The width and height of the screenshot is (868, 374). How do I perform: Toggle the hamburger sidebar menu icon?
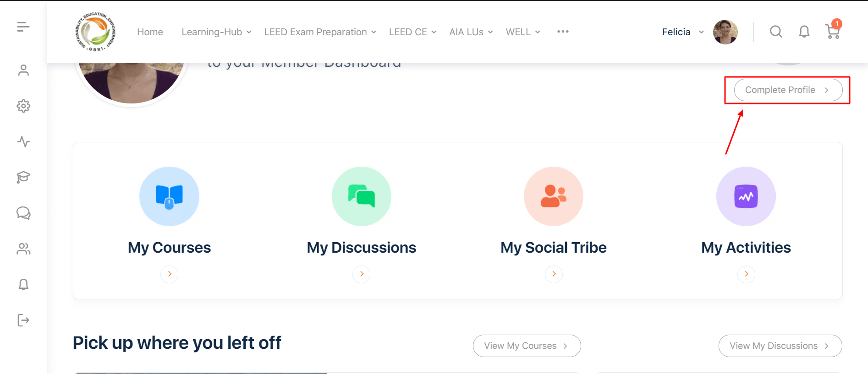tap(23, 27)
